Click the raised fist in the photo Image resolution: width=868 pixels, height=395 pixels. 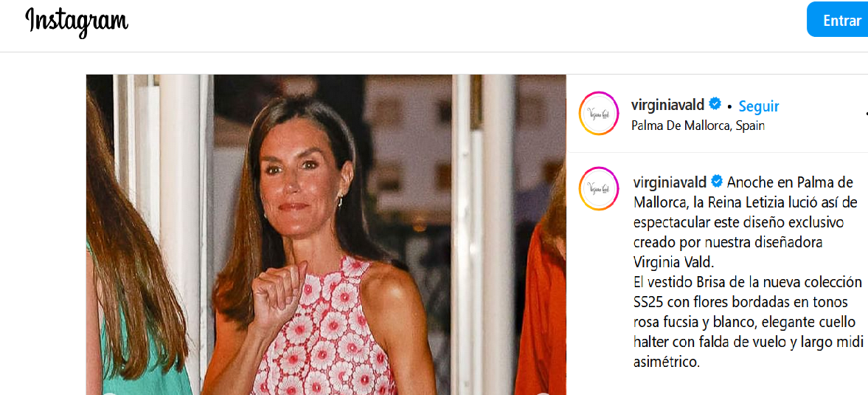(x=280, y=292)
